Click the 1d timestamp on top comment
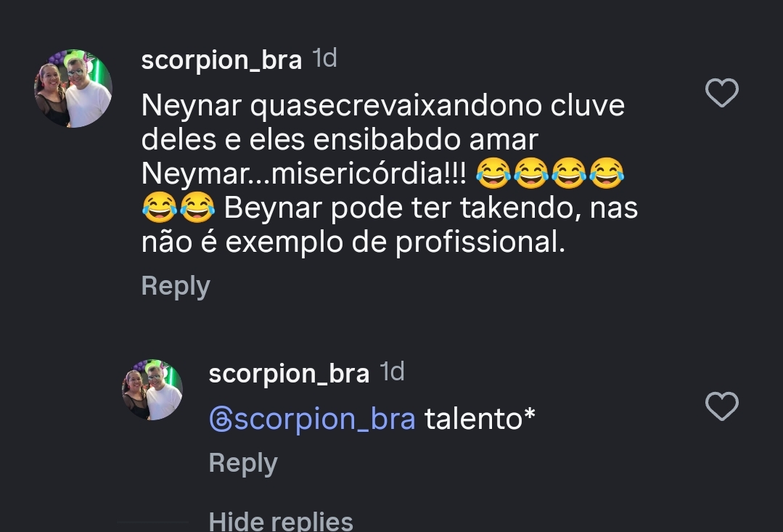783x532 pixels. (324, 59)
